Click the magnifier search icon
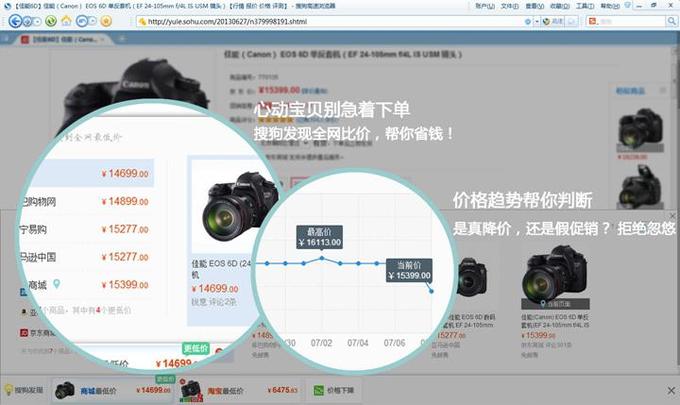Image resolution: width=680 pixels, height=405 pixels. point(672,21)
